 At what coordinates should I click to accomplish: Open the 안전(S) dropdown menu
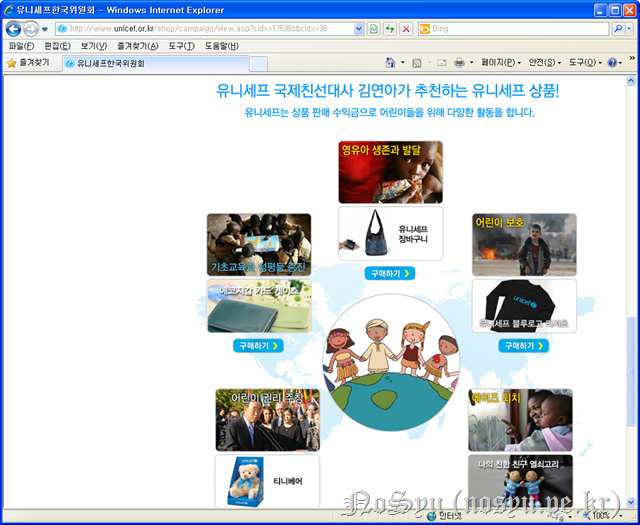click(545, 62)
